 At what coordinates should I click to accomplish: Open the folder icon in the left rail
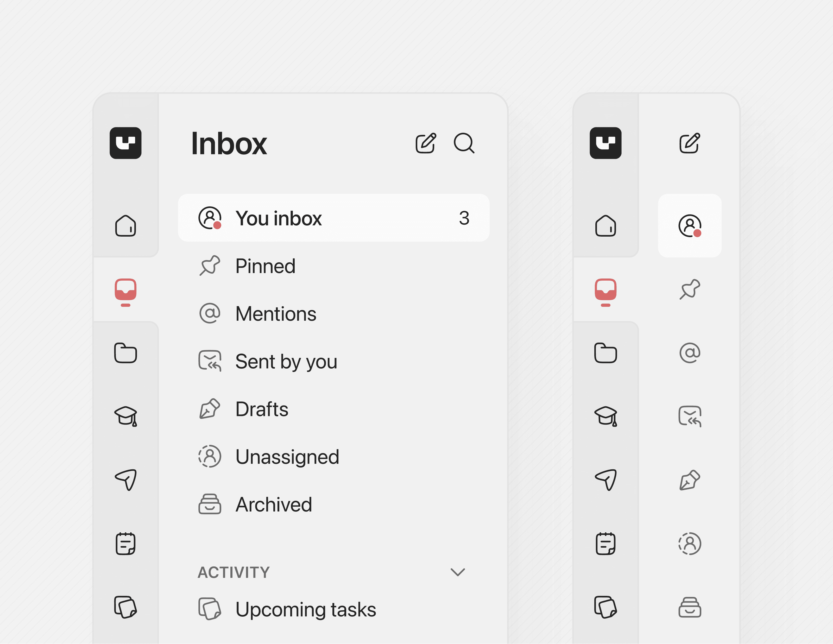click(125, 353)
